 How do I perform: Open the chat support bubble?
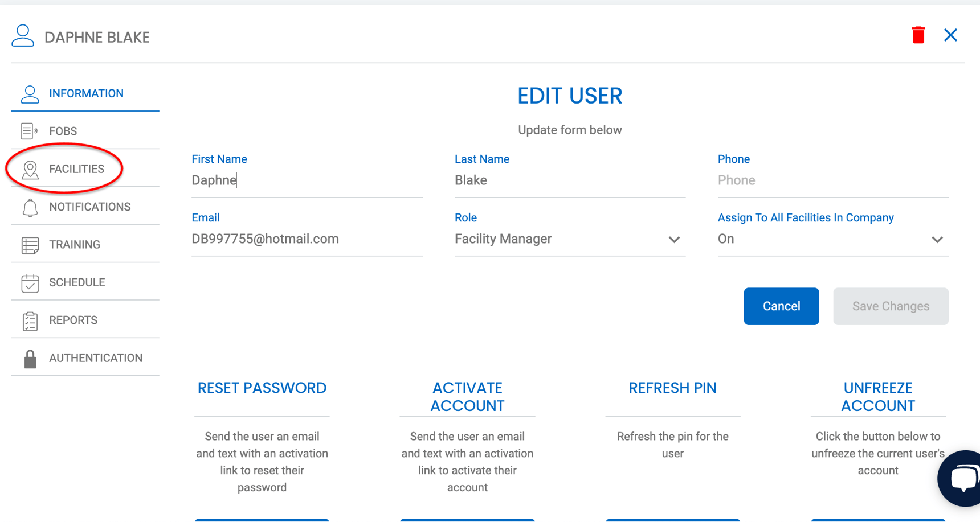(963, 478)
